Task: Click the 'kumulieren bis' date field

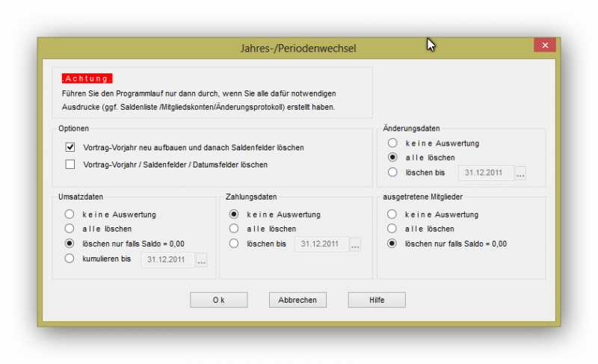Action: pyautogui.click(x=167, y=260)
